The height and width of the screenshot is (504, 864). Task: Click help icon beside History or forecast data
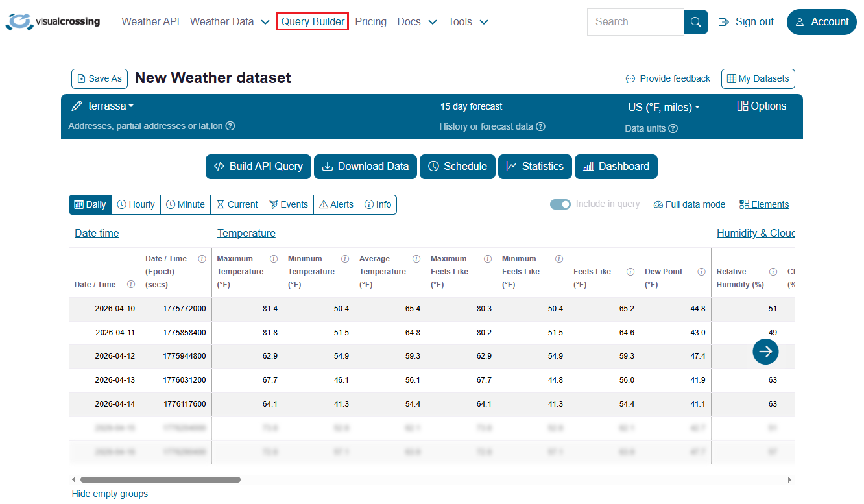click(x=540, y=126)
